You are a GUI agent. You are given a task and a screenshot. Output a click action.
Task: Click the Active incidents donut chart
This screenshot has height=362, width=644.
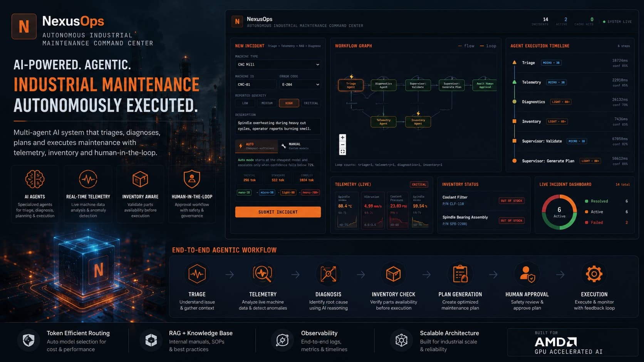coord(559,212)
